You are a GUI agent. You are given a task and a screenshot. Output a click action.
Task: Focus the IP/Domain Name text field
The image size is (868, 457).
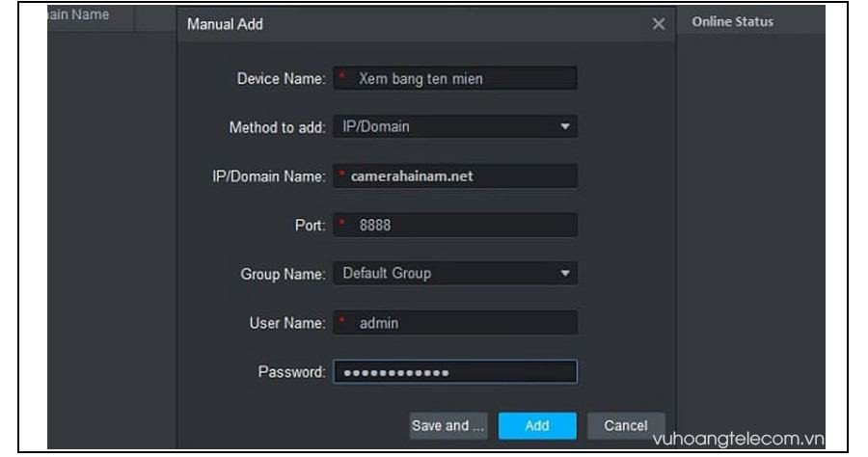point(455,175)
